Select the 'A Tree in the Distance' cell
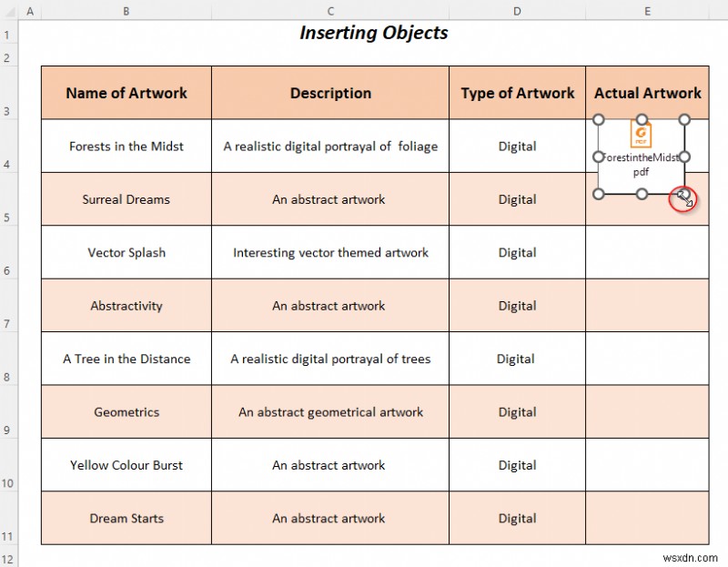The height and width of the screenshot is (567, 728). (126, 358)
